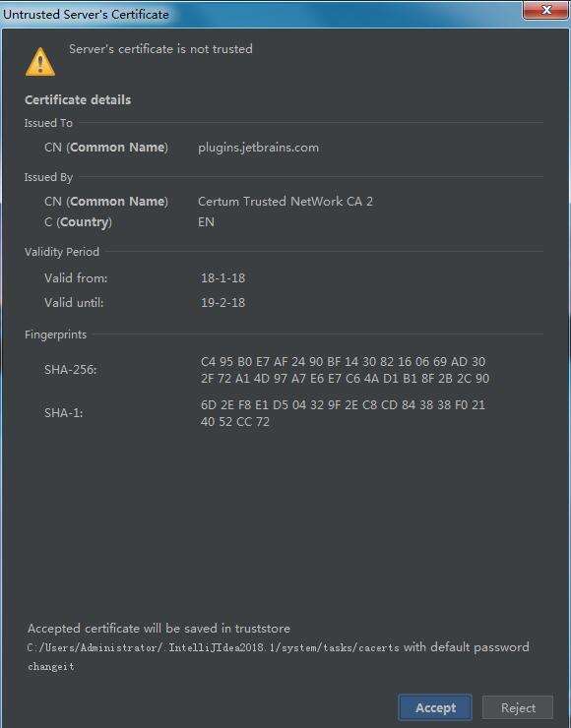Click the Certificate details heading
The height and width of the screenshot is (728, 571).
tap(78, 99)
